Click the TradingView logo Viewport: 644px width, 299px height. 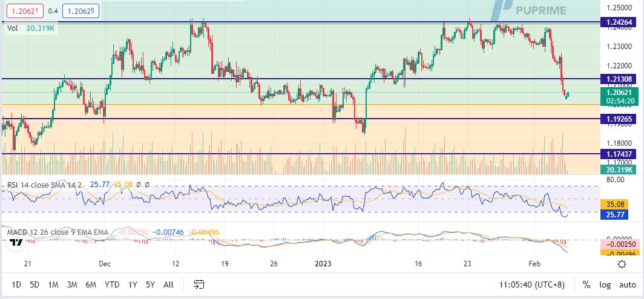17,241
